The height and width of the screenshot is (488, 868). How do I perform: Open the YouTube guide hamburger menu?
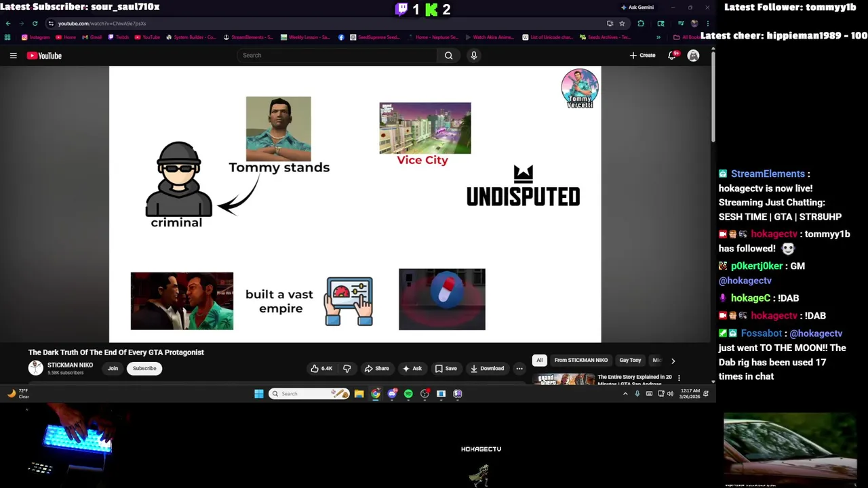13,56
